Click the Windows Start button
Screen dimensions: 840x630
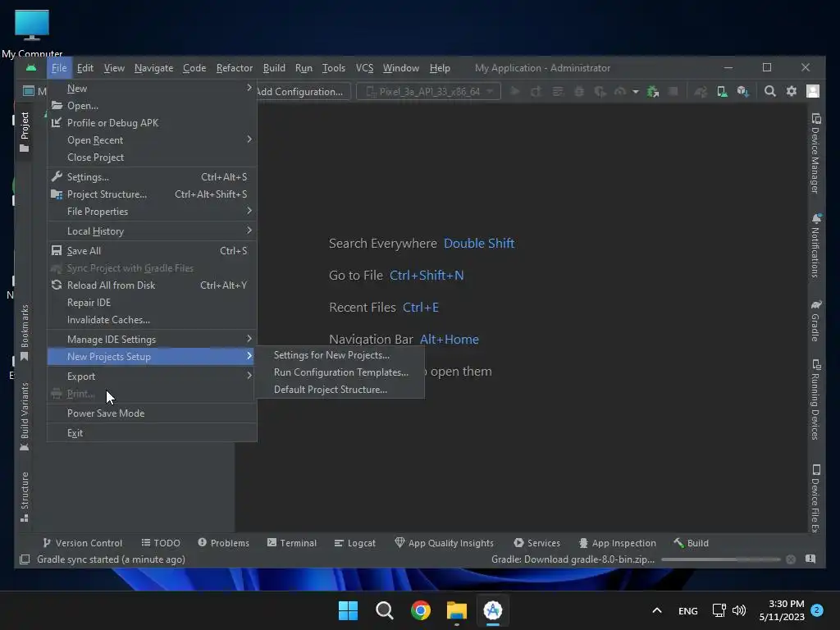point(348,610)
